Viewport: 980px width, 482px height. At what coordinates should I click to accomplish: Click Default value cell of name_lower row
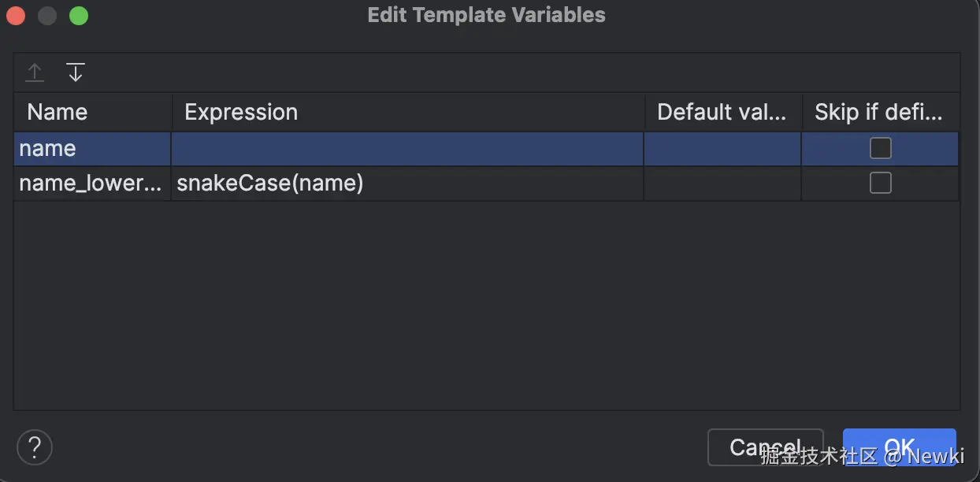tap(722, 184)
